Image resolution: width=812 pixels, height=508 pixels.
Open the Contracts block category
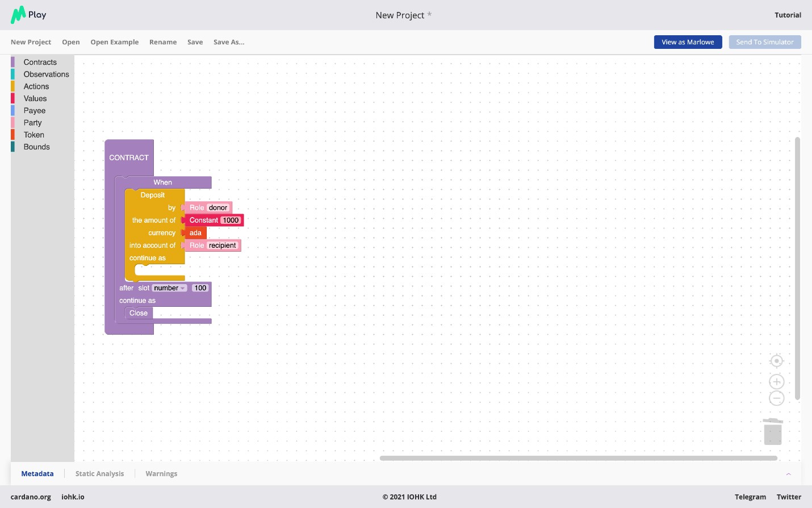coord(40,62)
